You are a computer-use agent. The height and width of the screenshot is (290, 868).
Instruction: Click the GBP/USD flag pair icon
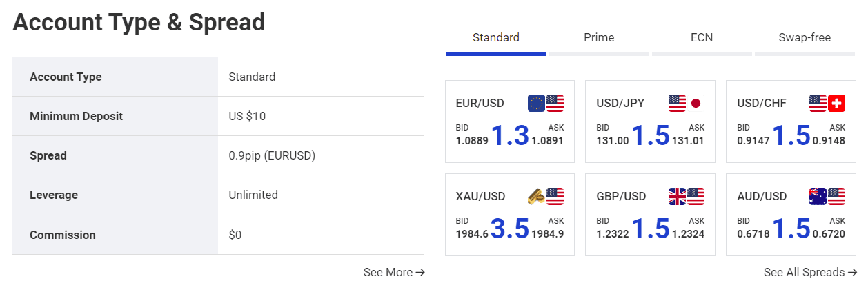click(x=687, y=197)
